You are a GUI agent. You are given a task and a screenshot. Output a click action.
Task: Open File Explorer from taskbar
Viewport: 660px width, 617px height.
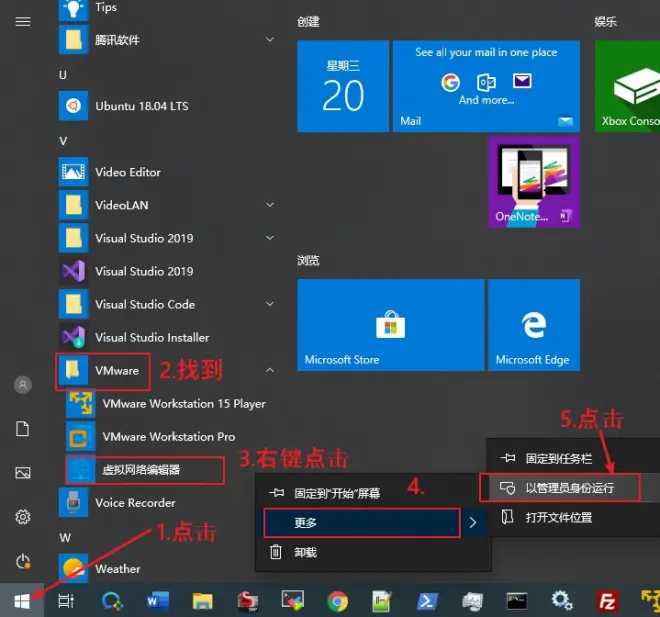tap(202, 601)
